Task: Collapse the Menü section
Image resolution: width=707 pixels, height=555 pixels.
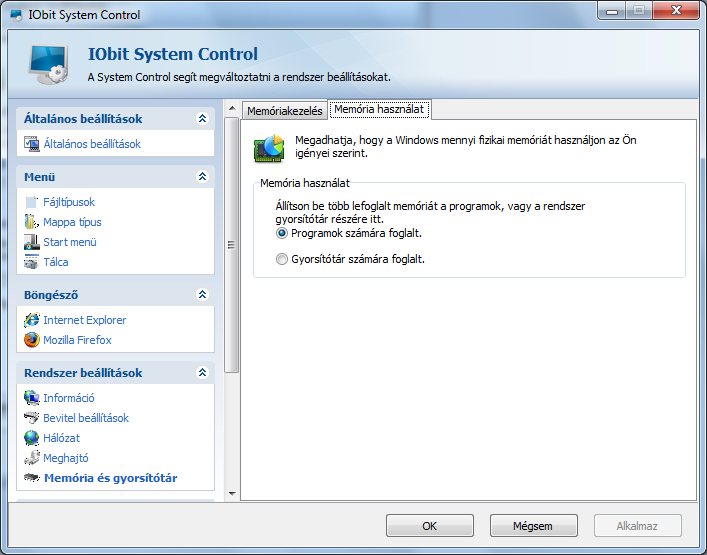Action: pyautogui.click(x=202, y=176)
